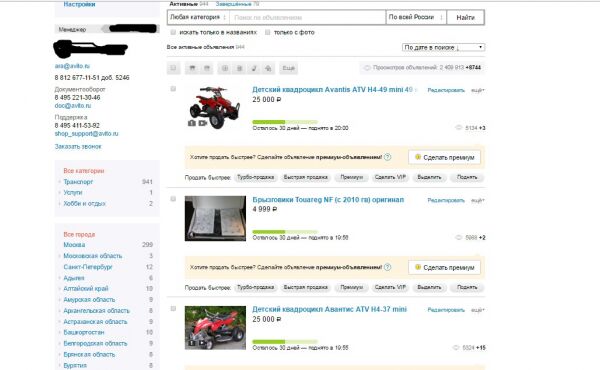Open Настройки in the sidebar
This screenshot has height=370, width=600.
(79, 4)
